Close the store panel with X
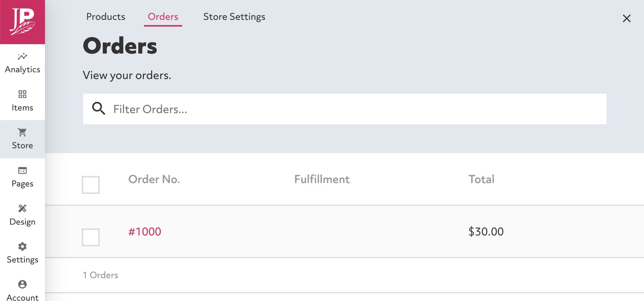 [x=626, y=18]
